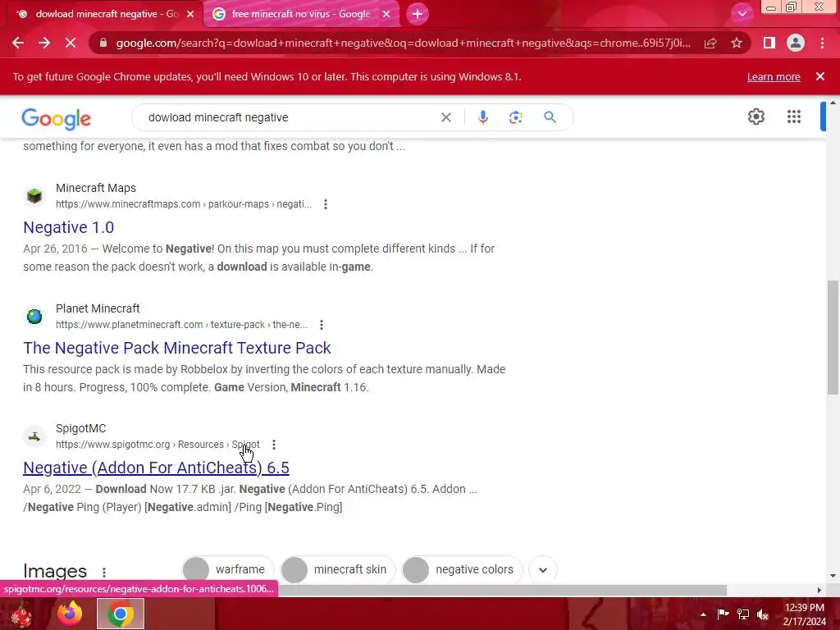Image resolution: width=840 pixels, height=630 pixels.
Task: Click the Planet Minecraft site name
Action: coord(98,308)
